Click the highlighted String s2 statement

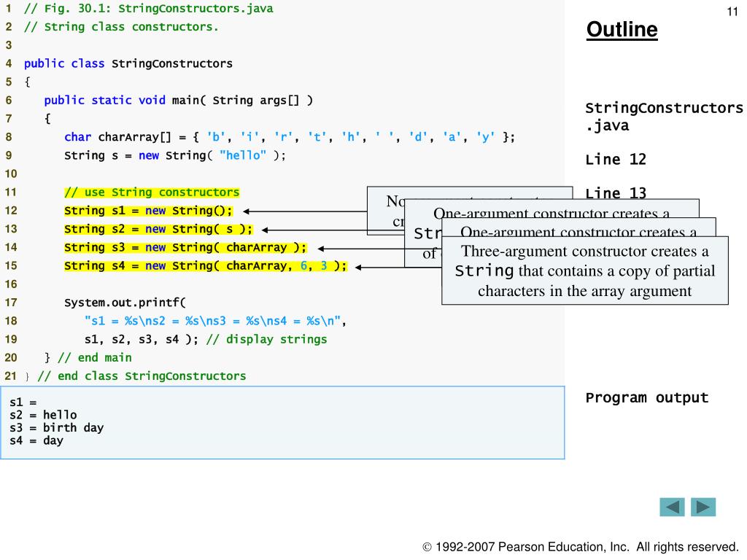[158, 229]
